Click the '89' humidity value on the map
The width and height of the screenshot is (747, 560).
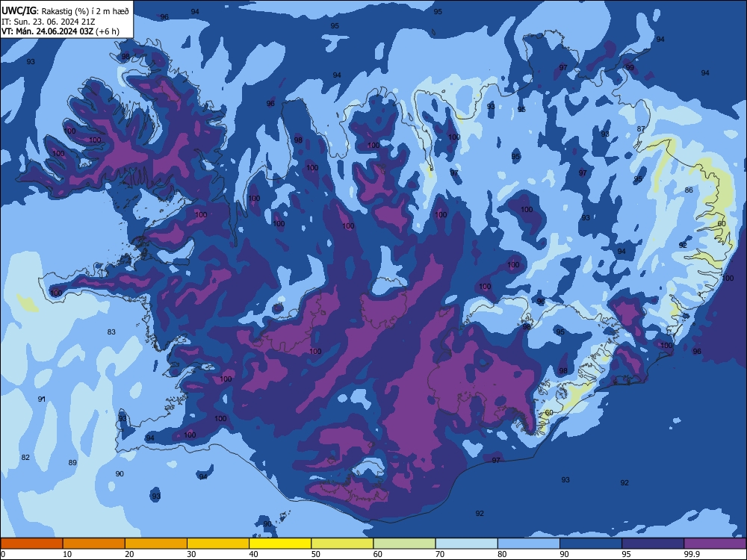coord(72,462)
